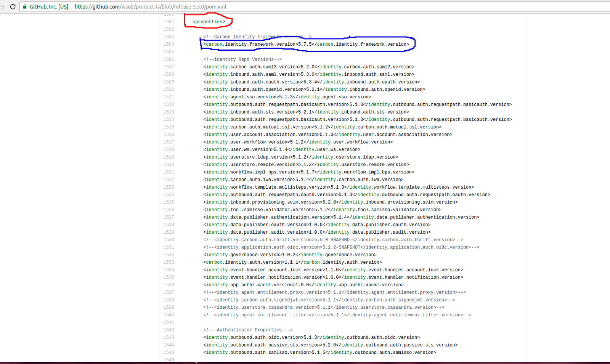
Task: Click the identity.inbound.auth.openid.version 5.2.1 line
Action: pyautogui.click(x=314, y=90)
